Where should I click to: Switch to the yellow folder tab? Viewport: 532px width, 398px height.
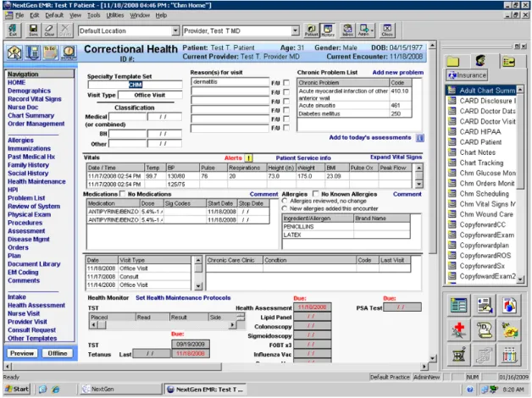[453, 61]
